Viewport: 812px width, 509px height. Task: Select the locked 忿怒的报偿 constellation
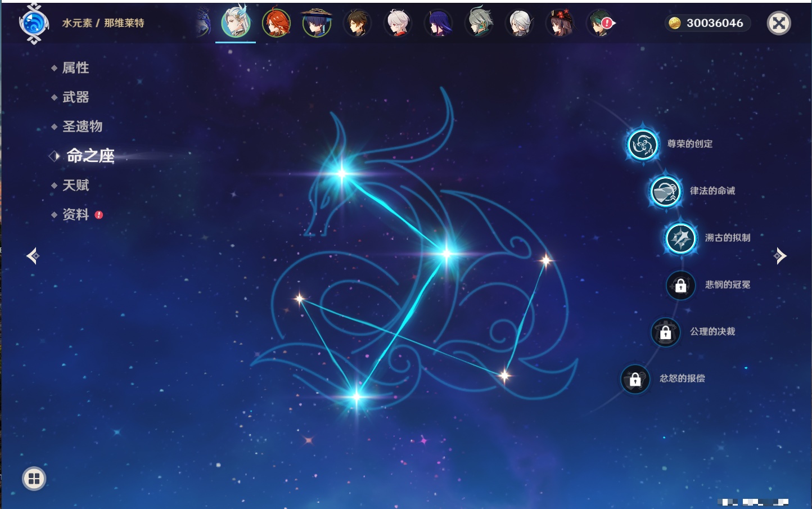635,379
